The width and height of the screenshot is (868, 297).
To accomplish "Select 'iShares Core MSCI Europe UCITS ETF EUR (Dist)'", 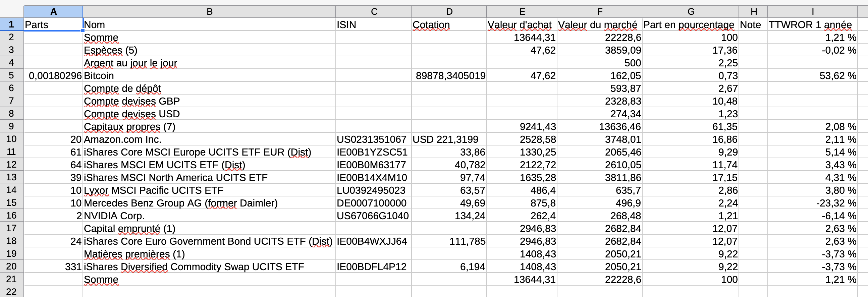I will pyautogui.click(x=209, y=152).
